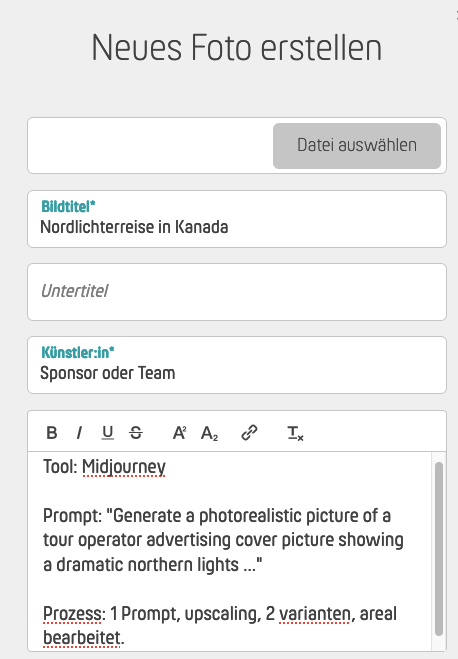Click the word Prozess in editor
Image resolution: width=458 pixels, height=659 pixels.
(x=72, y=614)
